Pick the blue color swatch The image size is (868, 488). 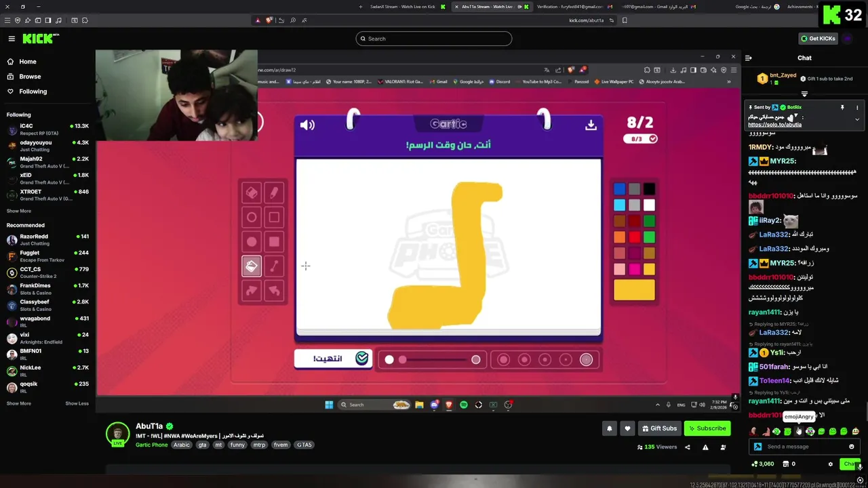[x=619, y=189]
